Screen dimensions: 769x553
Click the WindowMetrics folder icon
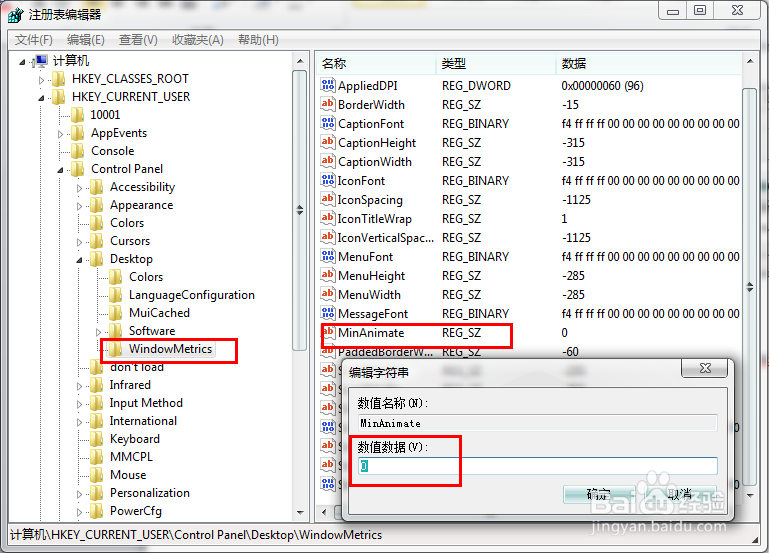pyautogui.click(x=116, y=349)
